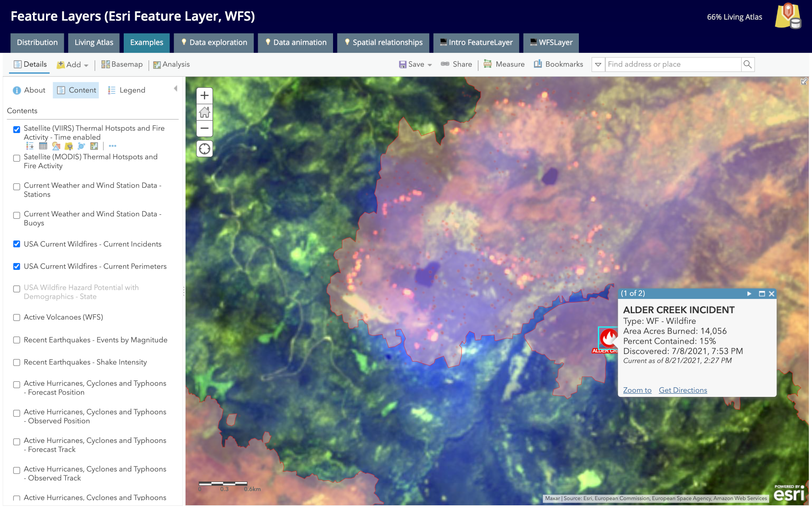Image resolution: width=812 pixels, height=508 pixels.
Task: Click the Change Style icon under VIIRS layer
Action: tap(56, 146)
